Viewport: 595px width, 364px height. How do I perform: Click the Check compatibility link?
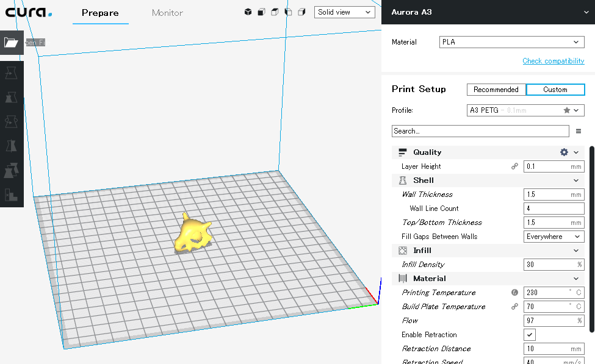click(554, 61)
